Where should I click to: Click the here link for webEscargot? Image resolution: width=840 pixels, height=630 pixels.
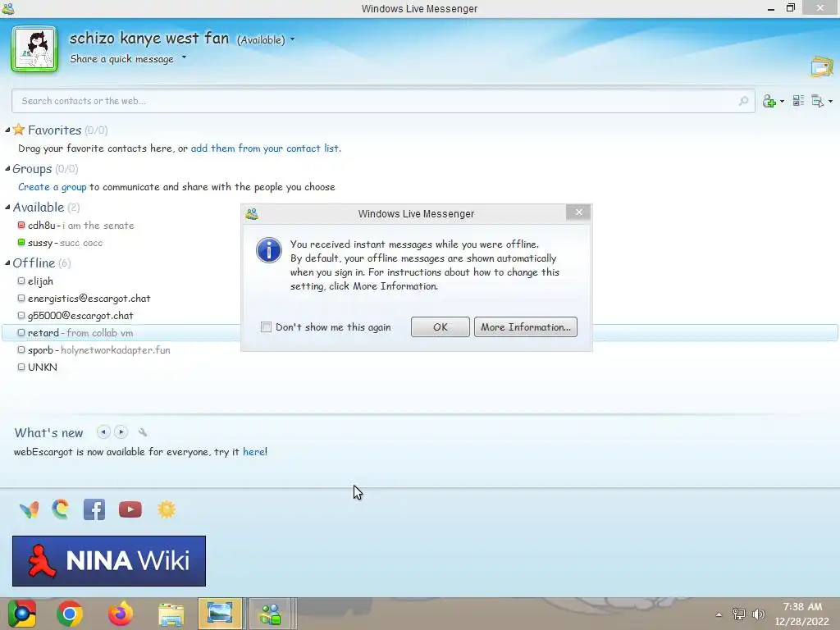255,452
